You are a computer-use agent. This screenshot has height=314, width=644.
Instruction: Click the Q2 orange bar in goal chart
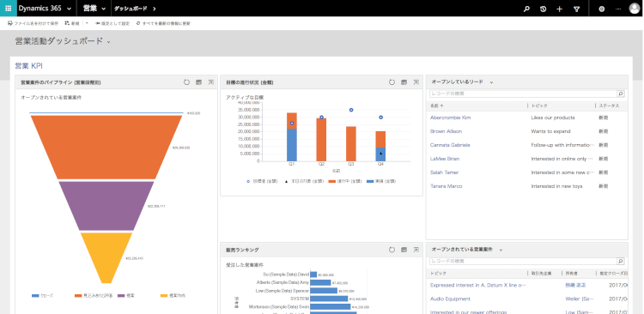[x=321, y=140]
